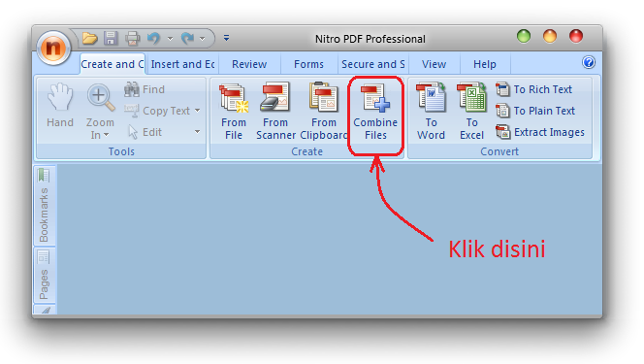The width and height of the screenshot is (644, 364).
Task: Click the blue help question mark icon
Action: [x=589, y=62]
